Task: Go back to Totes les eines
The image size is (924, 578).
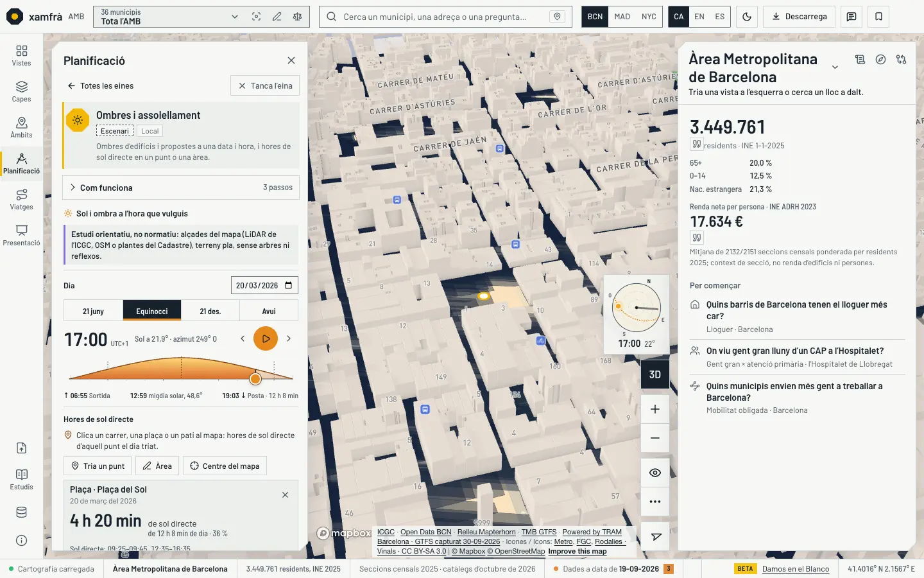Action: [101, 85]
